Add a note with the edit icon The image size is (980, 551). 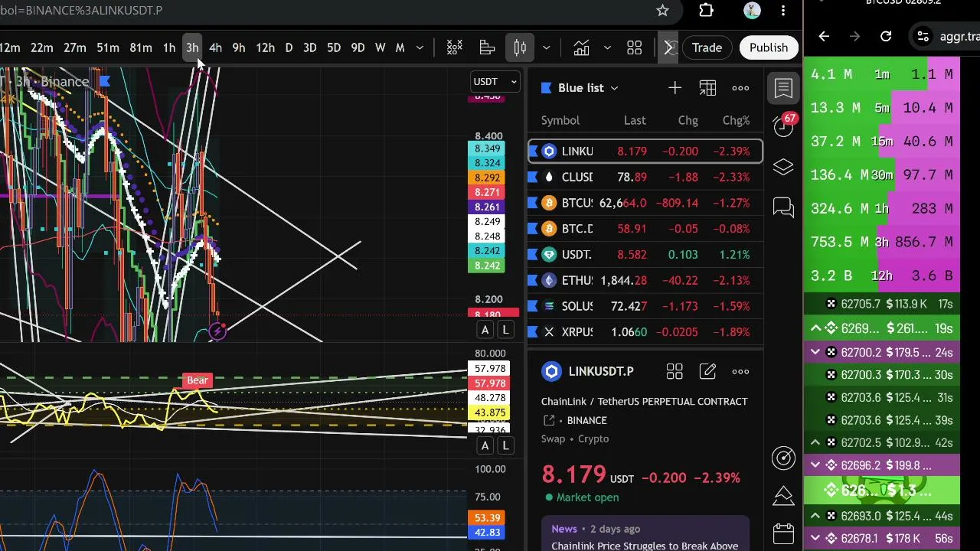click(x=707, y=372)
